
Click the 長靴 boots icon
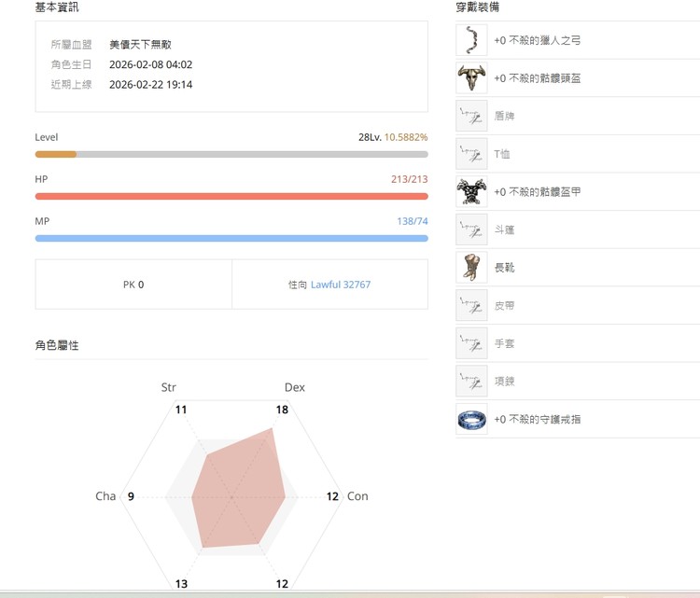pyautogui.click(x=472, y=268)
